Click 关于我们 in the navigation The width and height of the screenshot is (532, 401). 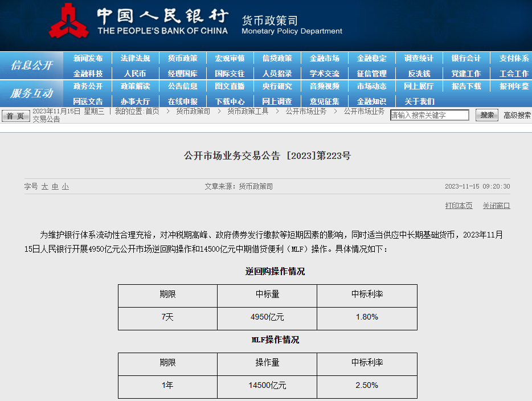[x=419, y=101]
